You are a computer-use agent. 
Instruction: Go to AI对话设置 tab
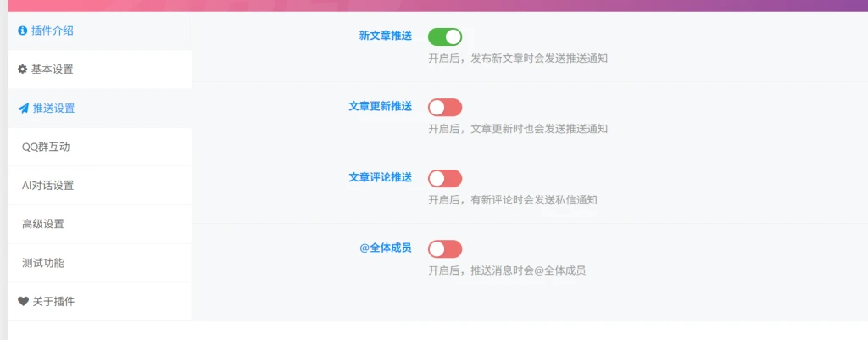click(100, 186)
